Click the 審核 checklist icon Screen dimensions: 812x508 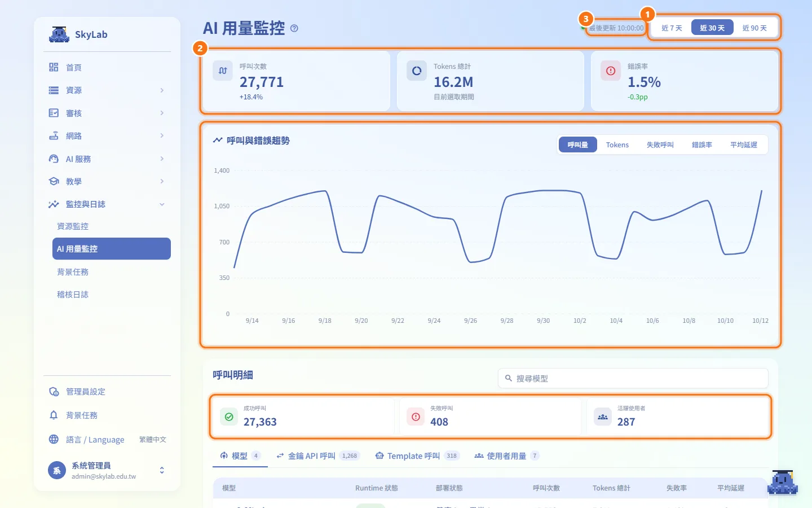54,113
